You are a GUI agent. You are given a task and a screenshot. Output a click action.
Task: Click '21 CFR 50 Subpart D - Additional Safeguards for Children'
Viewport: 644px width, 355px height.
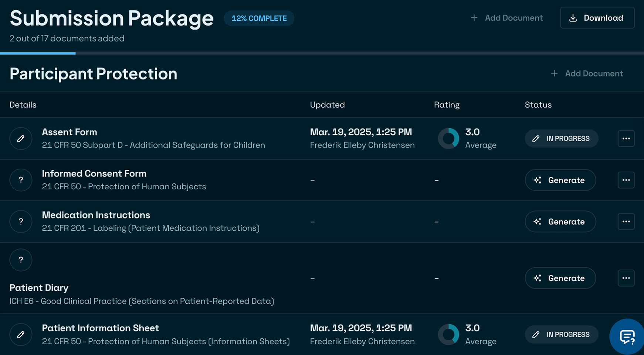pyautogui.click(x=153, y=145)
